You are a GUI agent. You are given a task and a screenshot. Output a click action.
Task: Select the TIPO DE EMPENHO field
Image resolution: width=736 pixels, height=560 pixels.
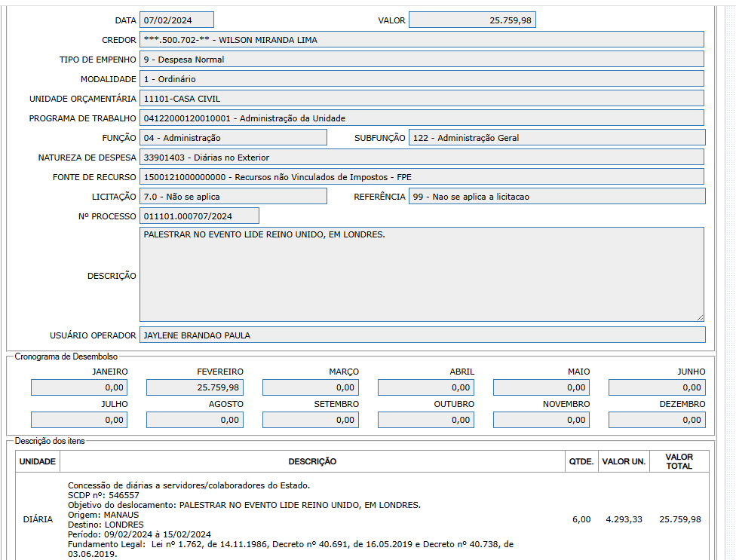tap(422, 60)
